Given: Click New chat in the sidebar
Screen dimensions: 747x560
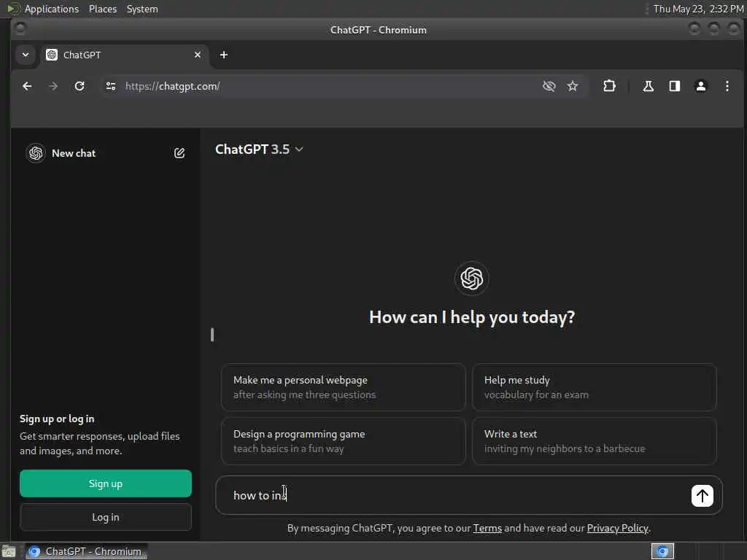Looking at the screenshot, I should click(x=74, y=153).
